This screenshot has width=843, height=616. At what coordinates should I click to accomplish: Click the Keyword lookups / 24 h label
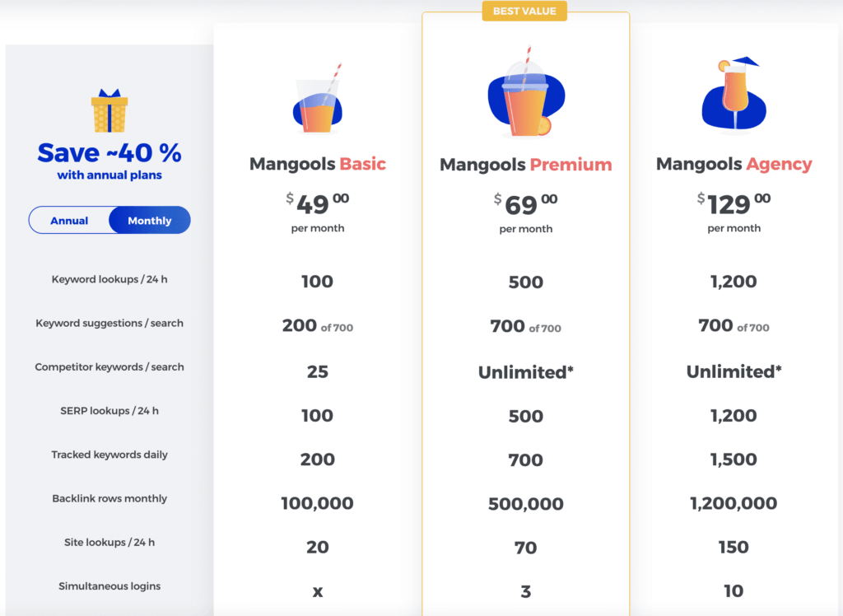(109, 279)
